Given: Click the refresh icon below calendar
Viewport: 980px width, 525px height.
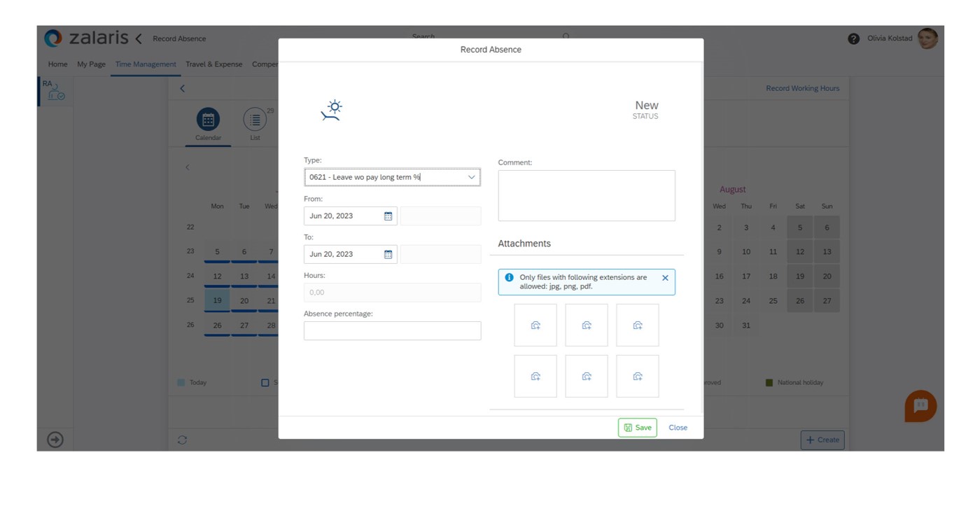Looking at the screenshot, I should coord(182,440).
